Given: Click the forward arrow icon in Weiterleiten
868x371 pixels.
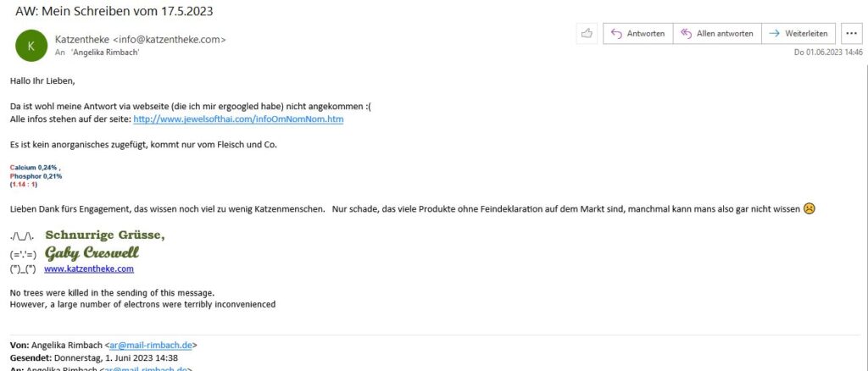Looking at the screenshot, I should 775,34.
